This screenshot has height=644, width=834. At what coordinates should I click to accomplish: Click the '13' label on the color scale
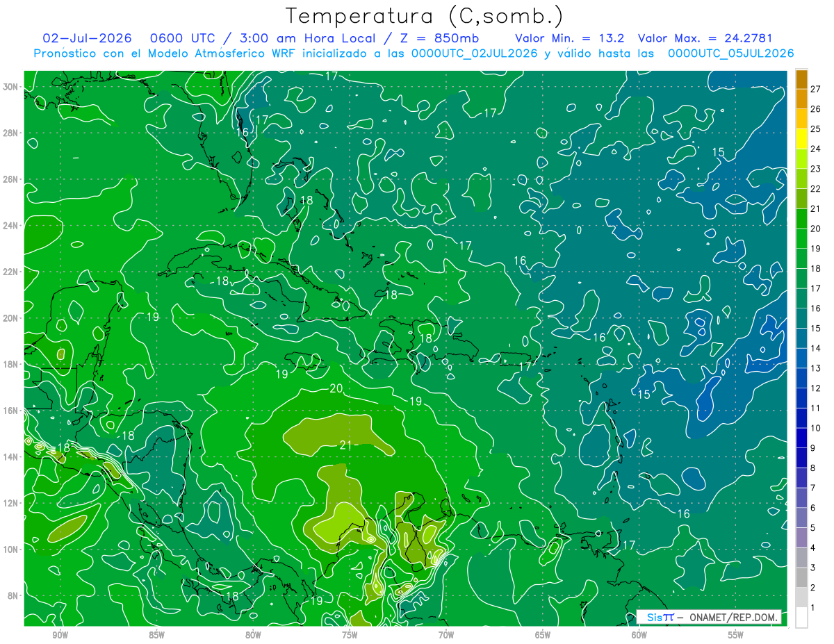coord(816,368)
